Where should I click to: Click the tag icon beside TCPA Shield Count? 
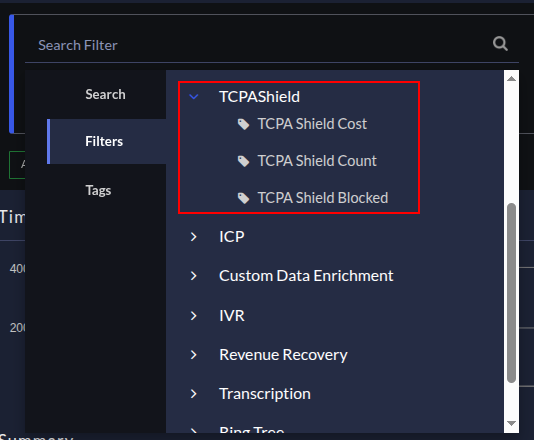[x=243, y=161]
